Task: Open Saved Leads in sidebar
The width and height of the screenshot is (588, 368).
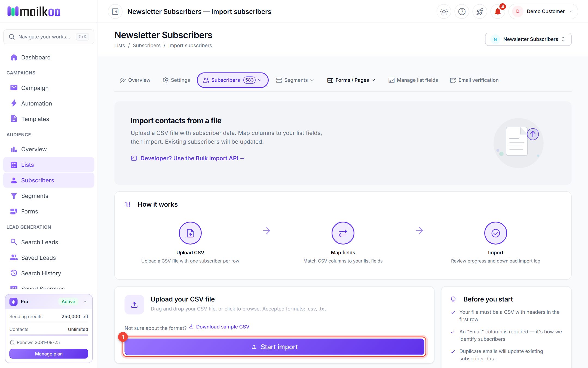Action: [49, 258]
